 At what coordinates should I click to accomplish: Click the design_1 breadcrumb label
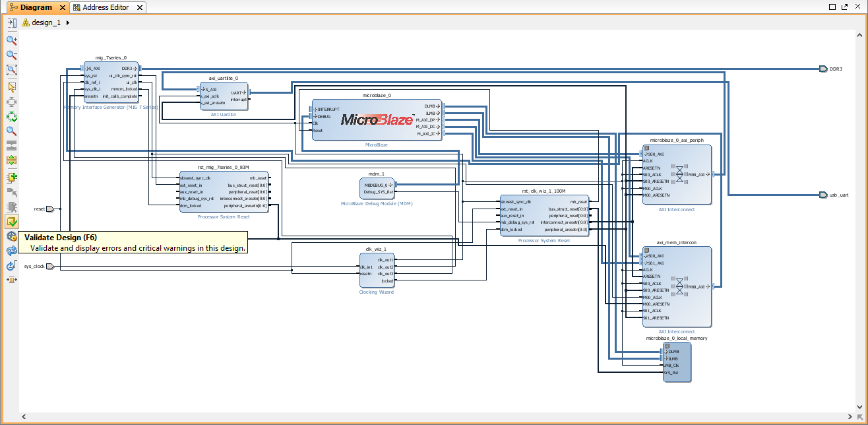[46, 22]
